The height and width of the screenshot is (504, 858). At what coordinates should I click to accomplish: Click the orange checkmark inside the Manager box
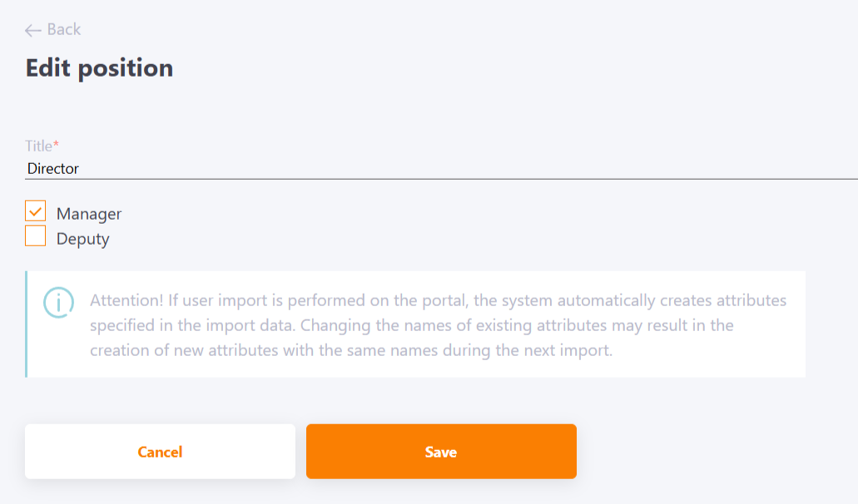coord(35,211)
